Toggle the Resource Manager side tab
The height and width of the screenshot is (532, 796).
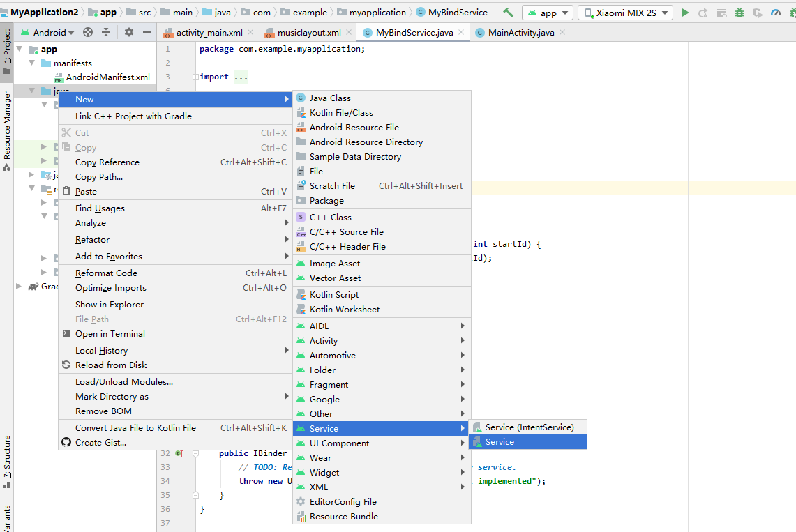(6, 131)
